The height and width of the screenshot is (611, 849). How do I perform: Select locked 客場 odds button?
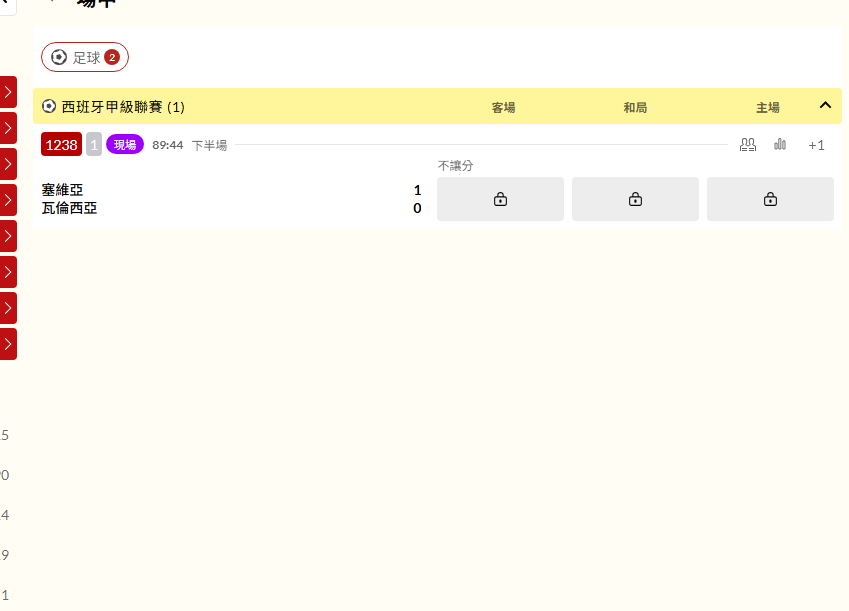tap(500, 199)
